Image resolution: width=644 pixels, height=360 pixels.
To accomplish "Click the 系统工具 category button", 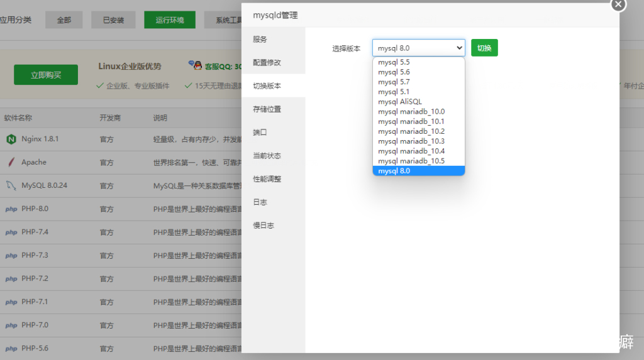I will coord(223,20).
